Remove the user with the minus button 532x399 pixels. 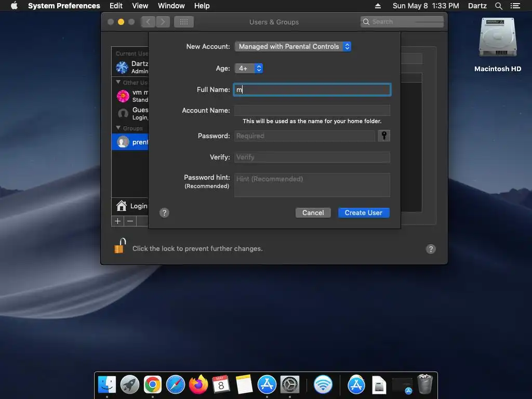(x=130, y=221)
